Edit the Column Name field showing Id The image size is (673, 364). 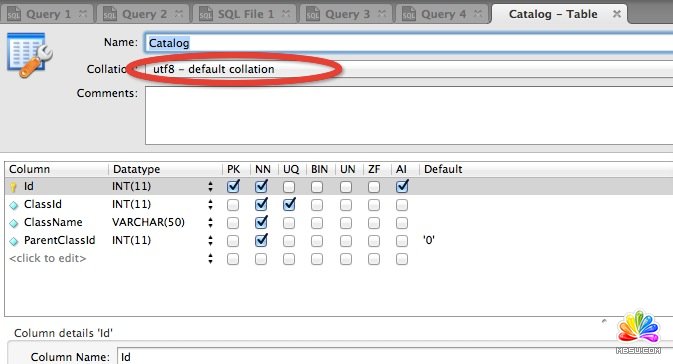point(395,356)
